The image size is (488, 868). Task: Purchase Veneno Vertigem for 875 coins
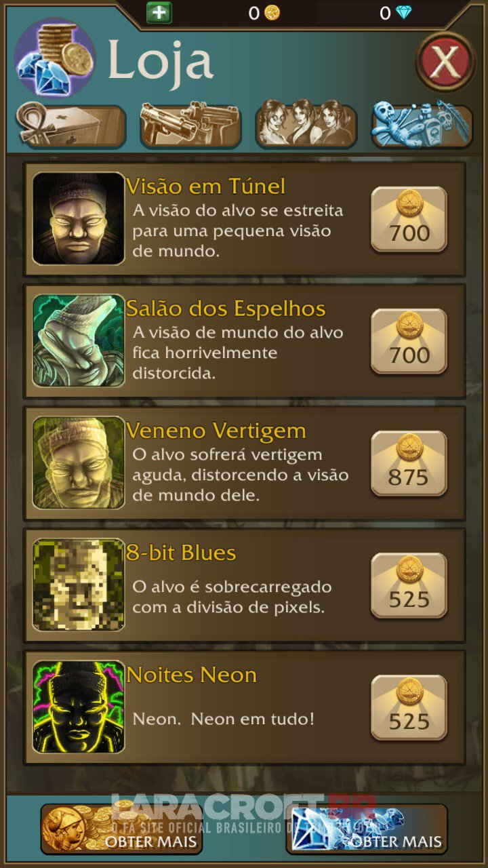coord(409,464)
